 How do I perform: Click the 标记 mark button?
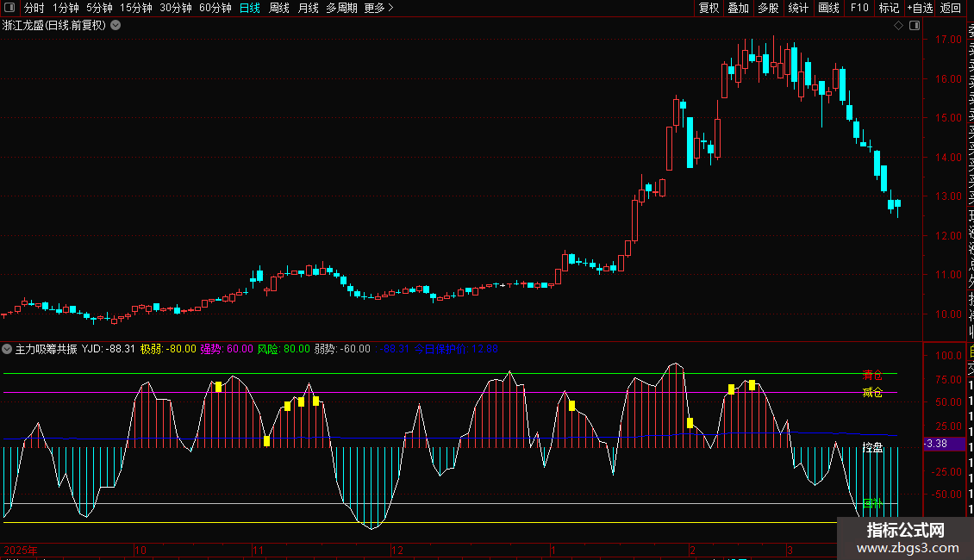point(888,9)
